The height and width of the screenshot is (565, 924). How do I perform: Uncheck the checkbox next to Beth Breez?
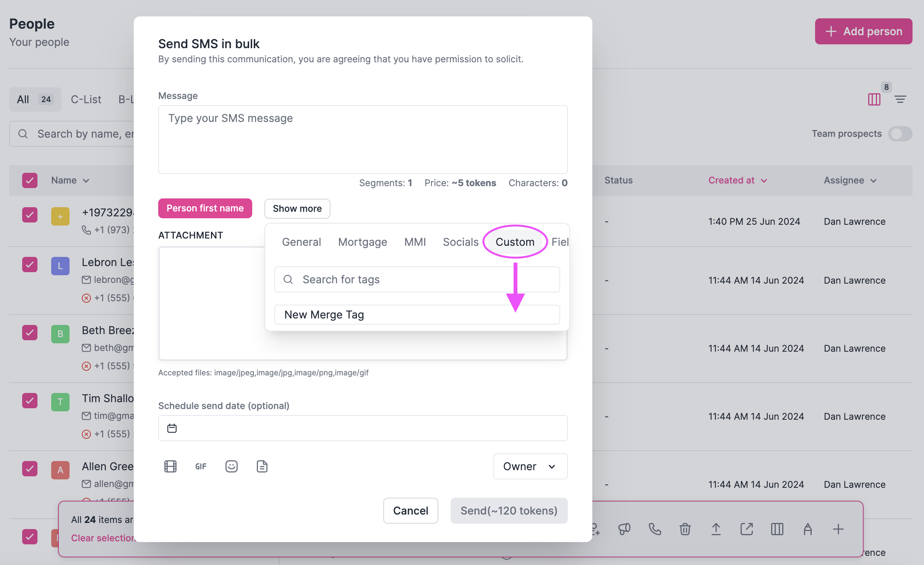[x=30, y=333]
